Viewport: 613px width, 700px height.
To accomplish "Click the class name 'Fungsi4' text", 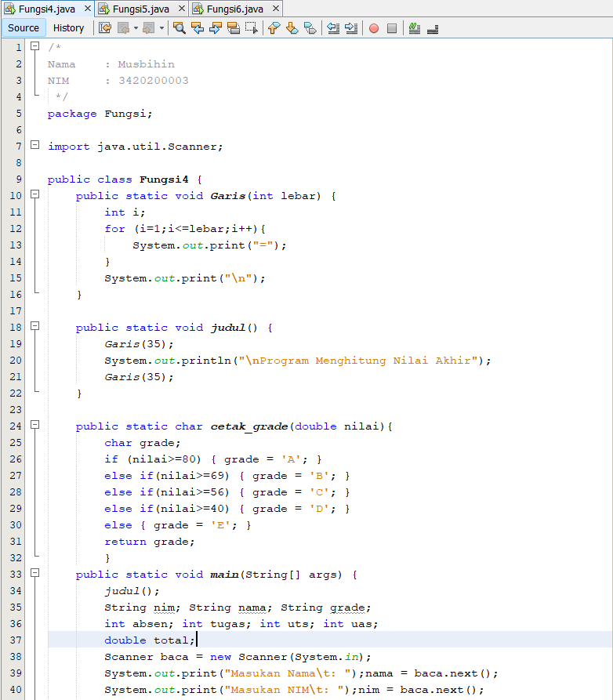I will point(164,180).
